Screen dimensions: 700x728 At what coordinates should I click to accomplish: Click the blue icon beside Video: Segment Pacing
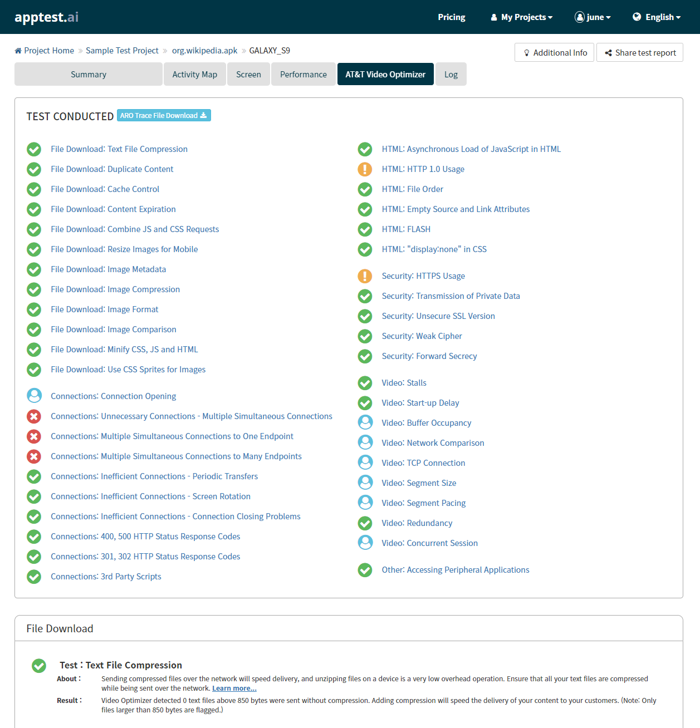coord(365,503)
